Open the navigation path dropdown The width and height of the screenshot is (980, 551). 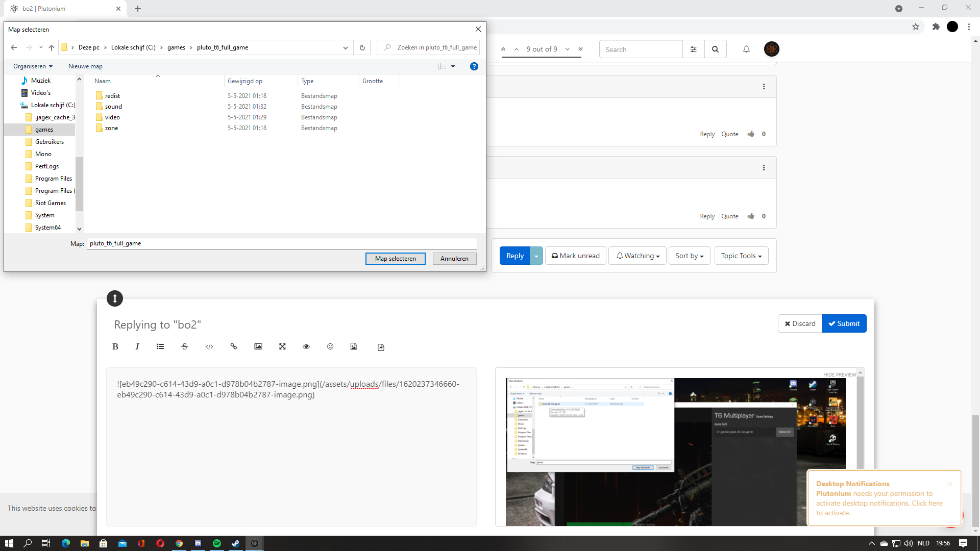(x=345, y=47)
